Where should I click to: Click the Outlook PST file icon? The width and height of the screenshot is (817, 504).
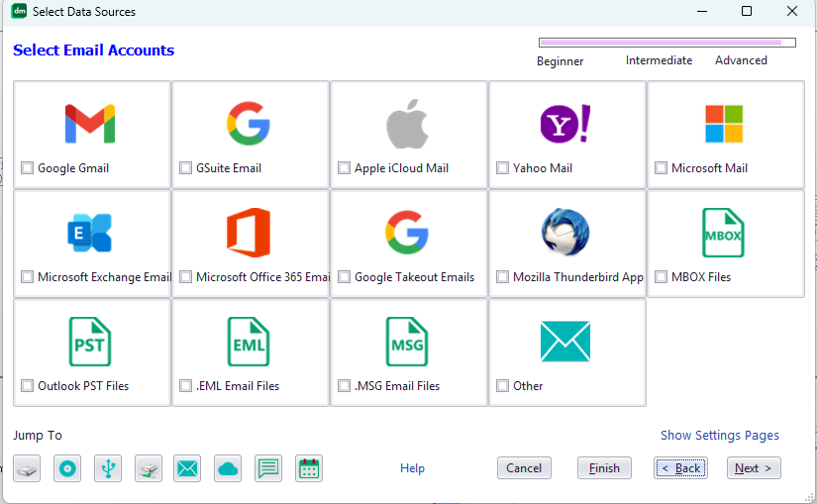click(89, 342)
